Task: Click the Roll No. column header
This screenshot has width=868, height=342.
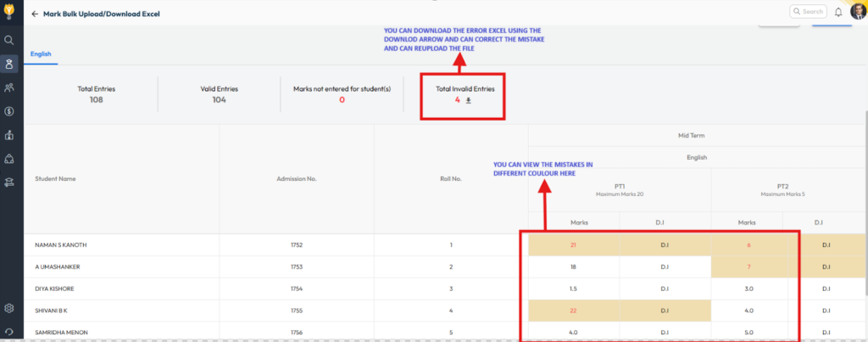Action: [x=450, y=179]
